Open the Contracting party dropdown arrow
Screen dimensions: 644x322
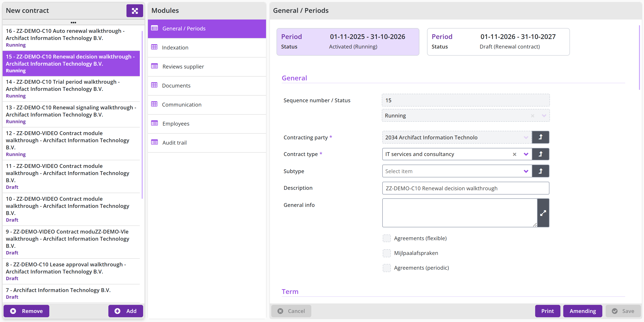click(x=526, y=137)
